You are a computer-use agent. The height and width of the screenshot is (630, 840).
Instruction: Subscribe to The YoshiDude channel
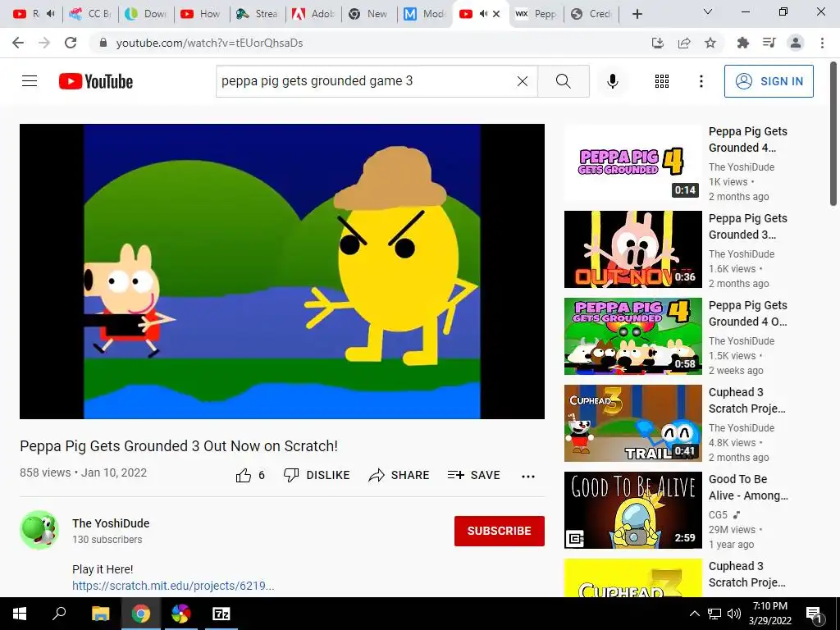[500, 531]
